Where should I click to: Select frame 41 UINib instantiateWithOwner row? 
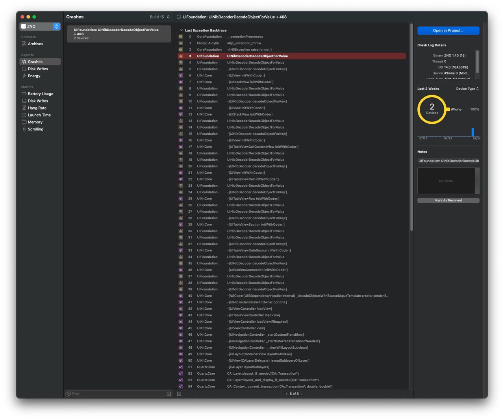(292, 303)
